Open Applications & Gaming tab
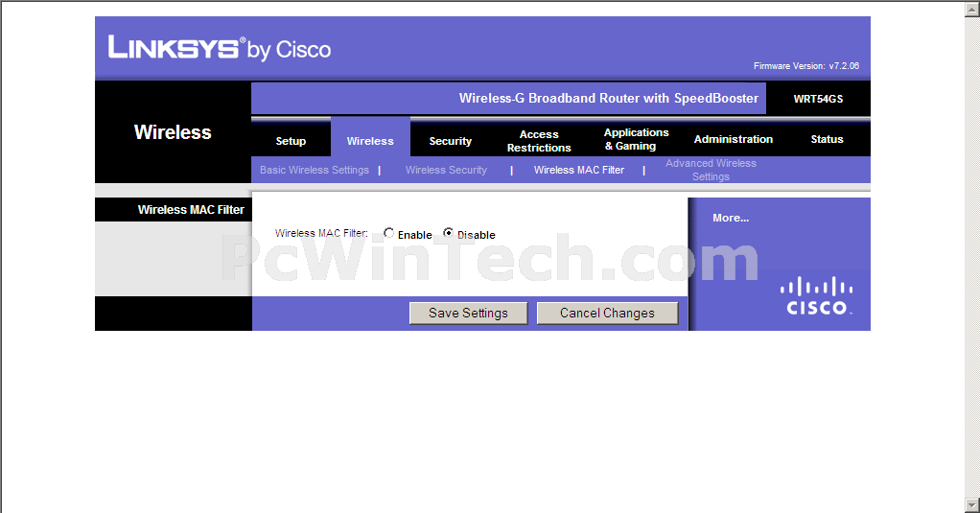 [x=636, y=139]
